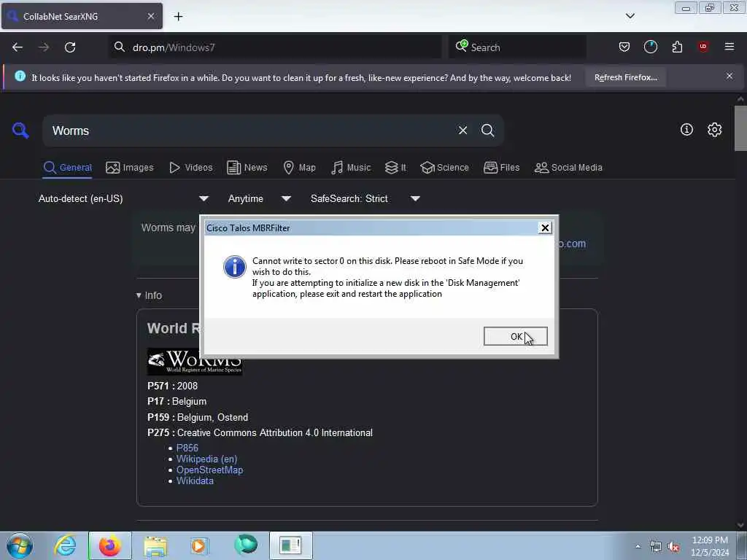The width and height of the screenshot is (747, 560).
Task: Click the SearXNG magnifier logo
Action: (x=20, y=130)
